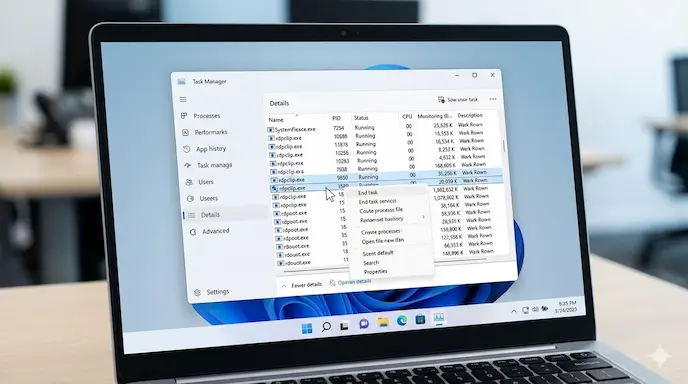This screenshot has width=688, height=384.
Task: Click the network icon in system tray
Action: click(x=525, y=310)
